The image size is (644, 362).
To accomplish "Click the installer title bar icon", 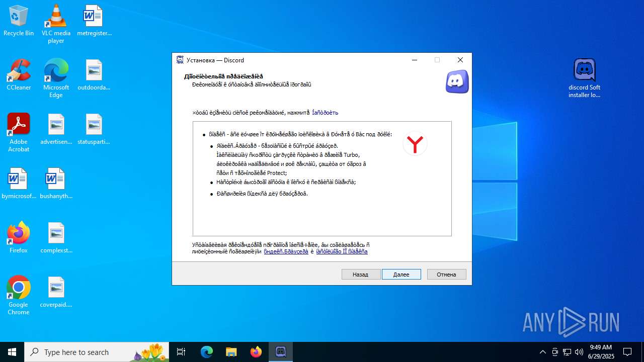I will (180, 60).
